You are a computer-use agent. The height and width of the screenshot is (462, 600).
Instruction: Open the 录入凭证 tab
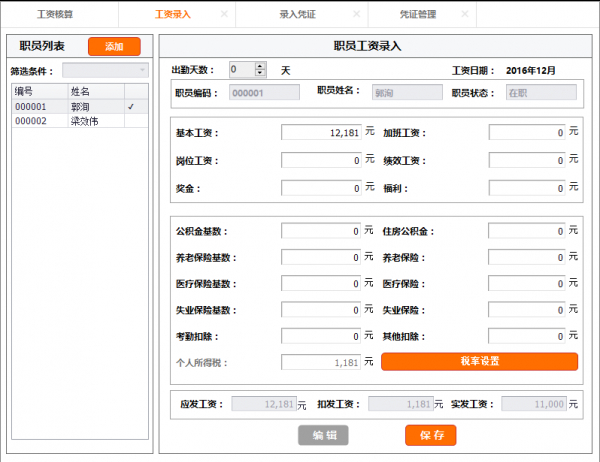[x=297, y=15]
